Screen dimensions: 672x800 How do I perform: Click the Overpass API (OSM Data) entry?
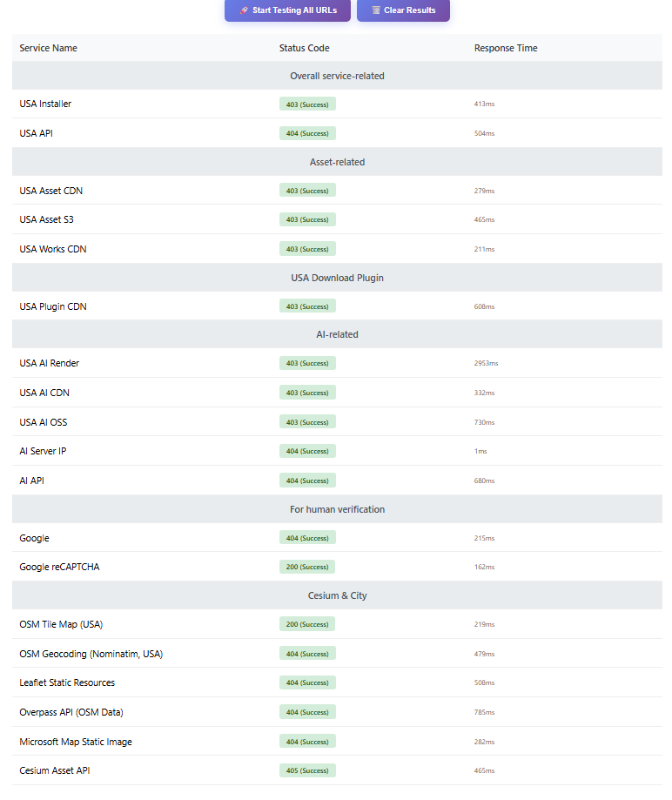pos(71,712)
